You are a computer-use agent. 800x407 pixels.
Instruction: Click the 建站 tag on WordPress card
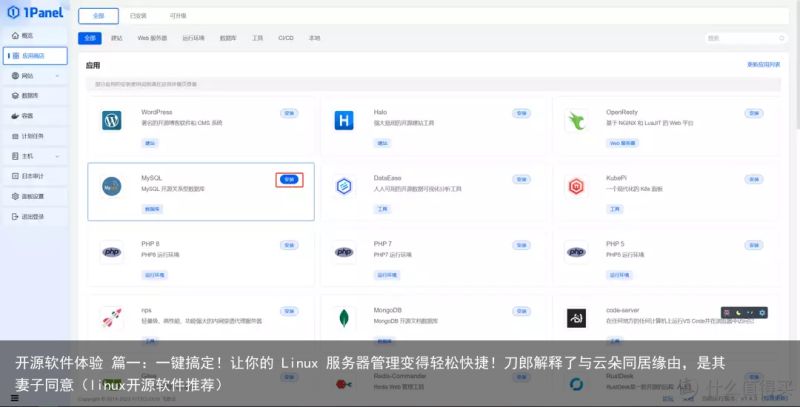point(150,143)
